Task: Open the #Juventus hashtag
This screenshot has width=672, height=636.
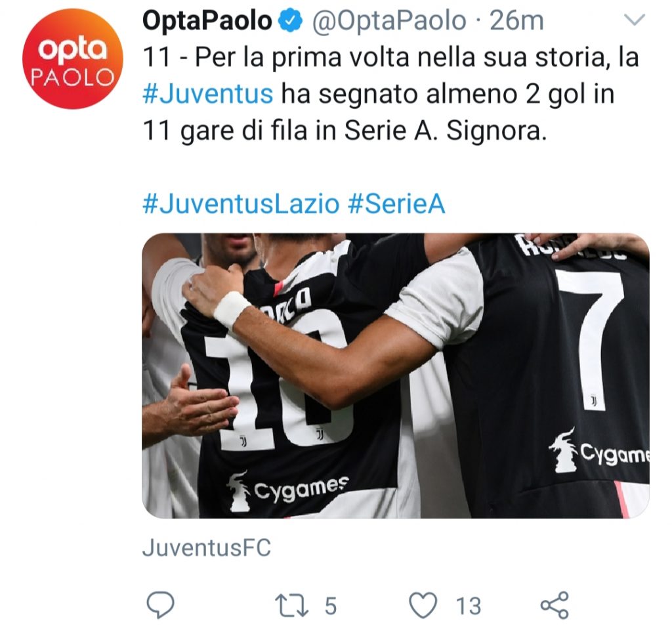Action: (x=207, y=94)
